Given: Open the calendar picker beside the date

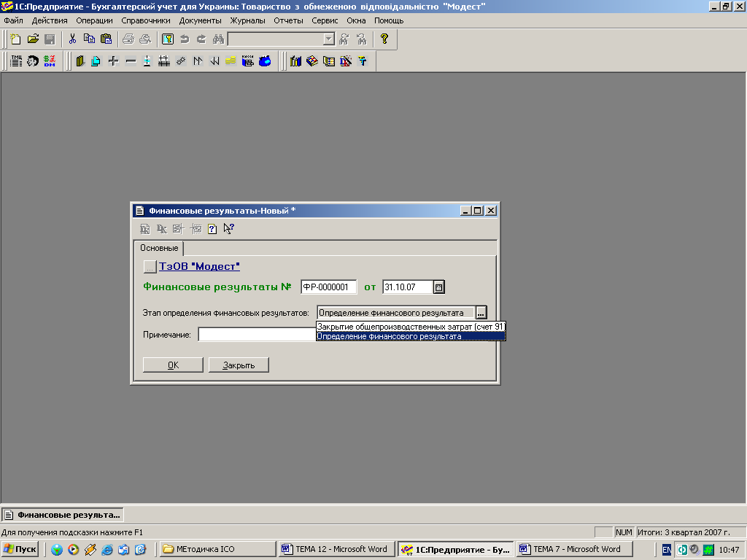Looking at the screenshot, I should pyautogui.click(x=438, y=287).
